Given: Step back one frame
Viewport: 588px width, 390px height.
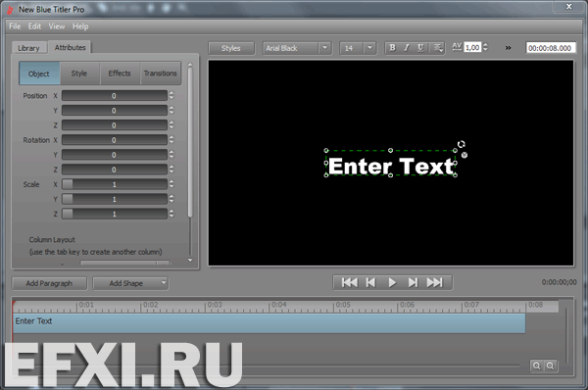Looking at the screenshot, I should (x=370, y=282).
